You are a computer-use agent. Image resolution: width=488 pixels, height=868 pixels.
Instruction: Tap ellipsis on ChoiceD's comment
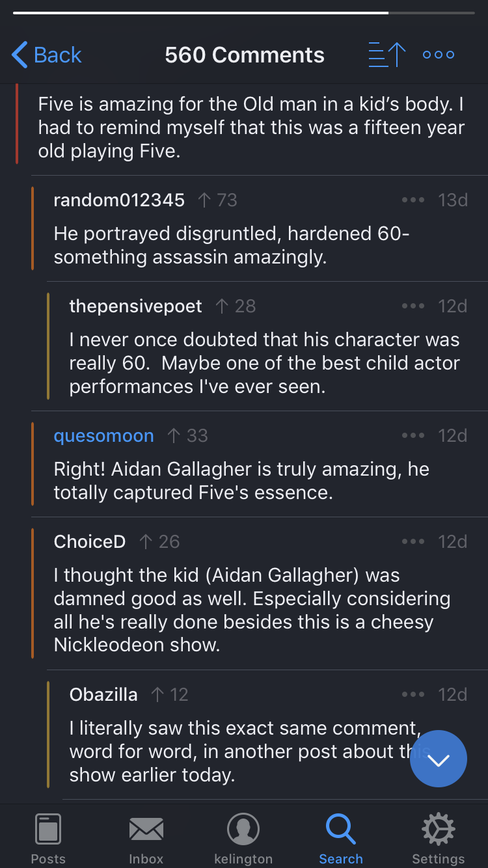413,541
